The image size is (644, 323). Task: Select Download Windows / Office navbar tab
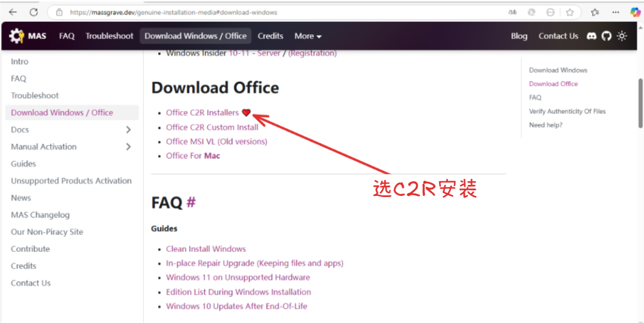pos(195,36)
